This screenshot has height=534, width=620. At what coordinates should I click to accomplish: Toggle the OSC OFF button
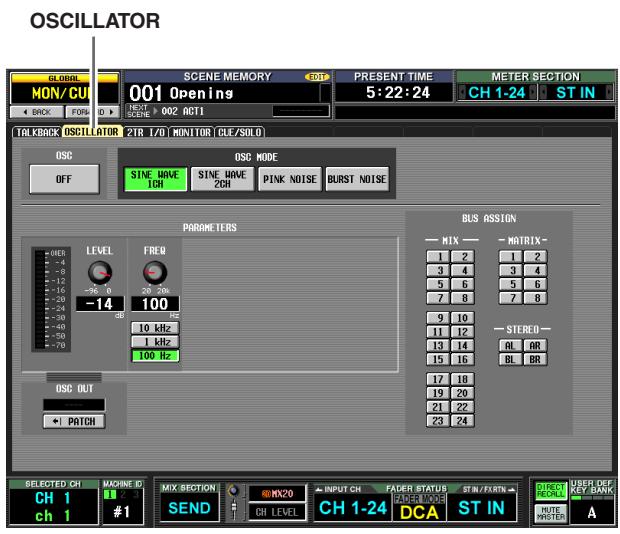pos(64,179)
